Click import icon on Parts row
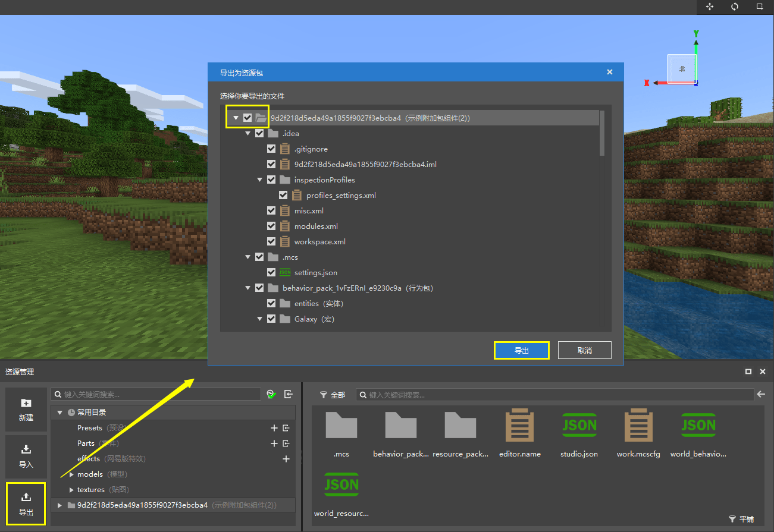This screenshot has width=774, height=532. [x=286, y=443]
